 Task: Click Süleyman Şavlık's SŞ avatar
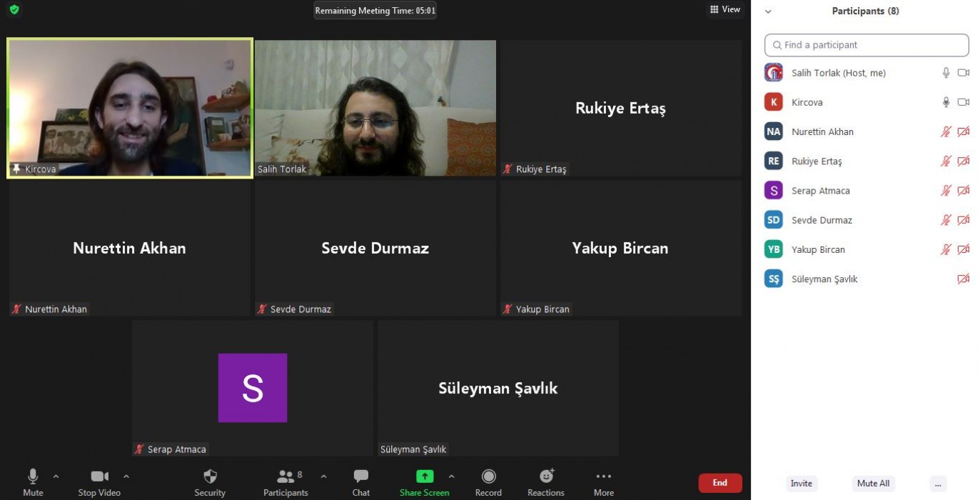(x=774, y=279)
